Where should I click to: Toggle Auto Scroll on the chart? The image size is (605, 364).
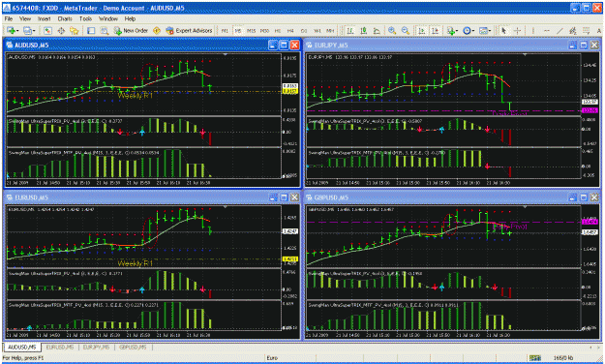422,30
